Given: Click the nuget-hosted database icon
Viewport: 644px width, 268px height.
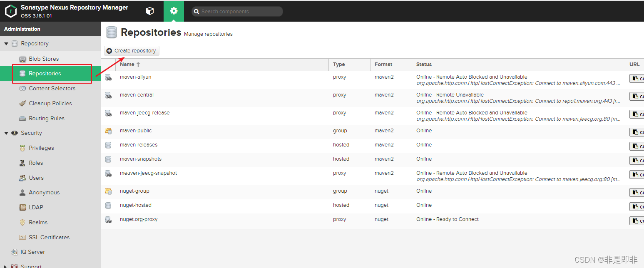Looking at the screenshot, I should pyautogui.click(x=108, y=206).
